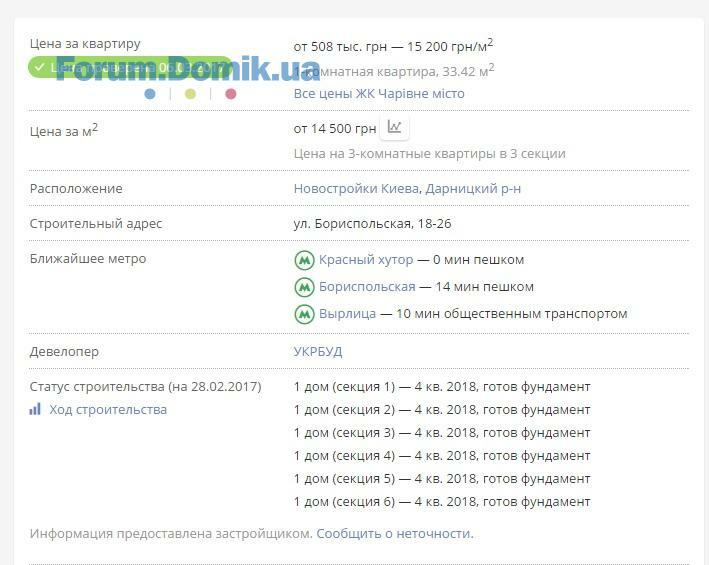
Task: Open developer УКРБУД link
Action: tap(318, 352)
